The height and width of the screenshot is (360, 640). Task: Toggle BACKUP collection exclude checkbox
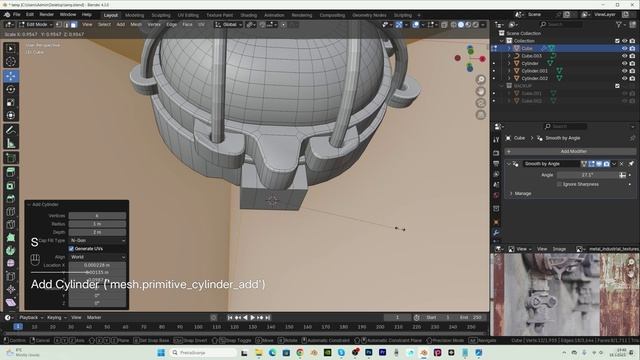(617, 86)
